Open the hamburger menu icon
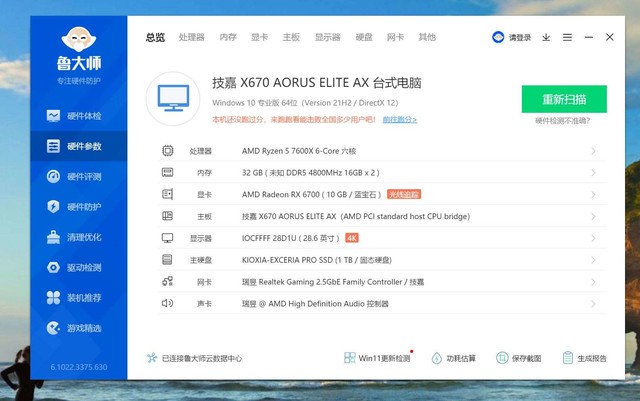640x401 pixels. (x=567, y=37)
